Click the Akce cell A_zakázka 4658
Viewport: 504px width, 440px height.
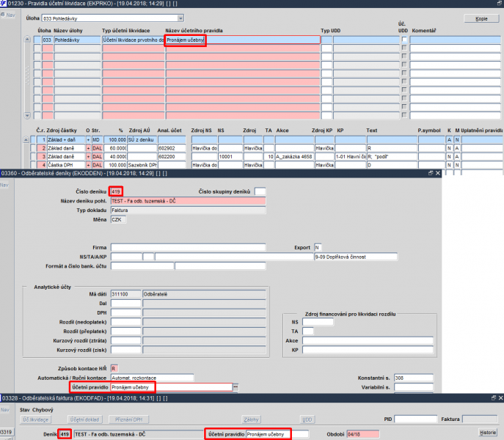pos(294,156)
